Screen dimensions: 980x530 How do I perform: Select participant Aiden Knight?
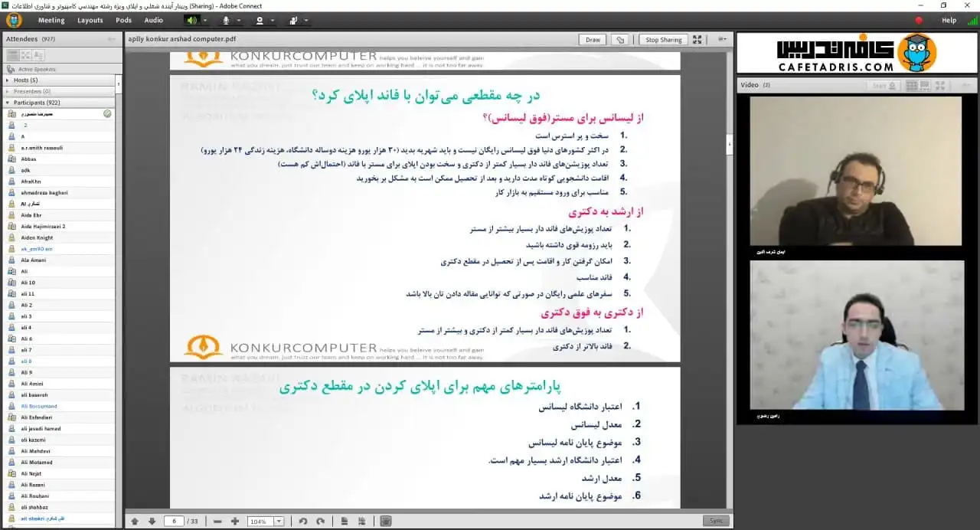pyautogui.click(x=58, y=237)
